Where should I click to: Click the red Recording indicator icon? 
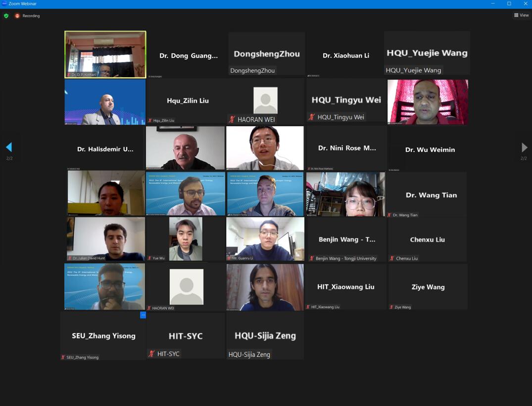[x=17, y=16]
